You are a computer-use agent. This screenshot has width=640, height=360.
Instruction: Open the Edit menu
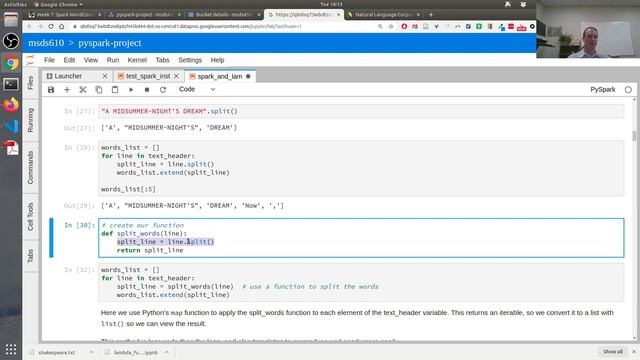69,60
